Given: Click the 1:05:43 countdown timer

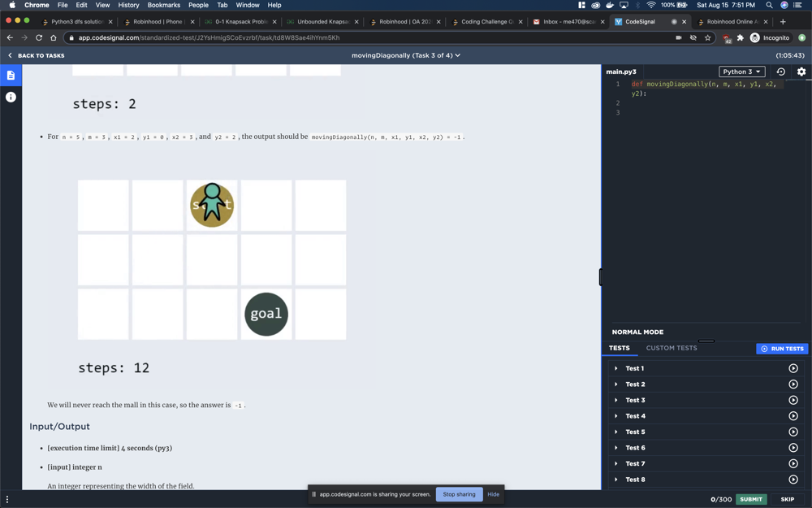Looking at the screenshot, I should click(790, 55).
